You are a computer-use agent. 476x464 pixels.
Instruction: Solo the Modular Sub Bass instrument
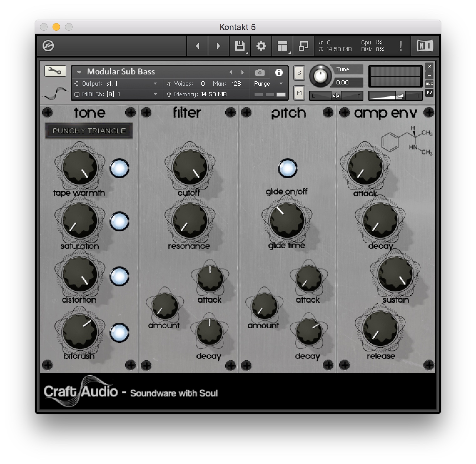pos(299,73)
